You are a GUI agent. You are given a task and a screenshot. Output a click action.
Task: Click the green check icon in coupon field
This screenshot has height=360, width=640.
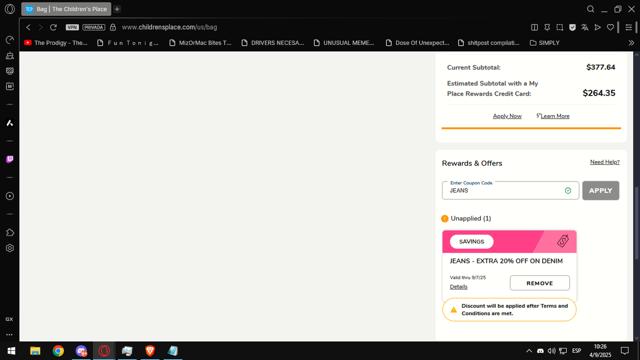pos(568,191)
